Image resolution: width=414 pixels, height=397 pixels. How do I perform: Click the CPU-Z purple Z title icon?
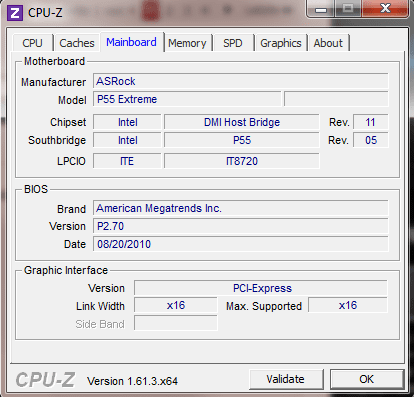pyautogui.click(x=15, y=13)
